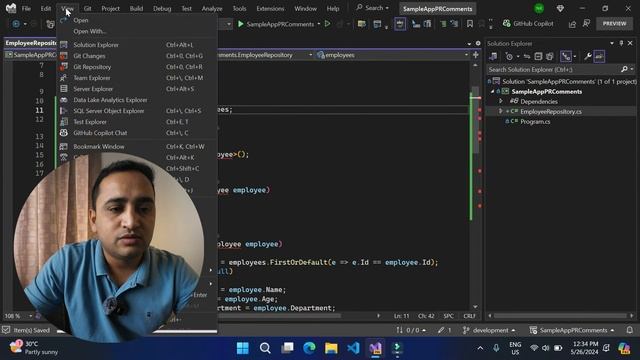Open the Debug menu
Image resolution: width=640 pixels, height=360 pixels.
[x=162, y=8]
